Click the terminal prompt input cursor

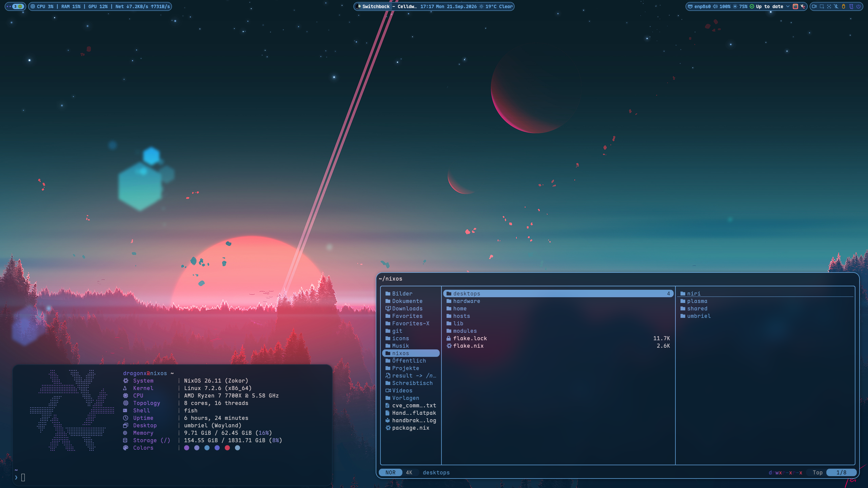click(23, 477)
